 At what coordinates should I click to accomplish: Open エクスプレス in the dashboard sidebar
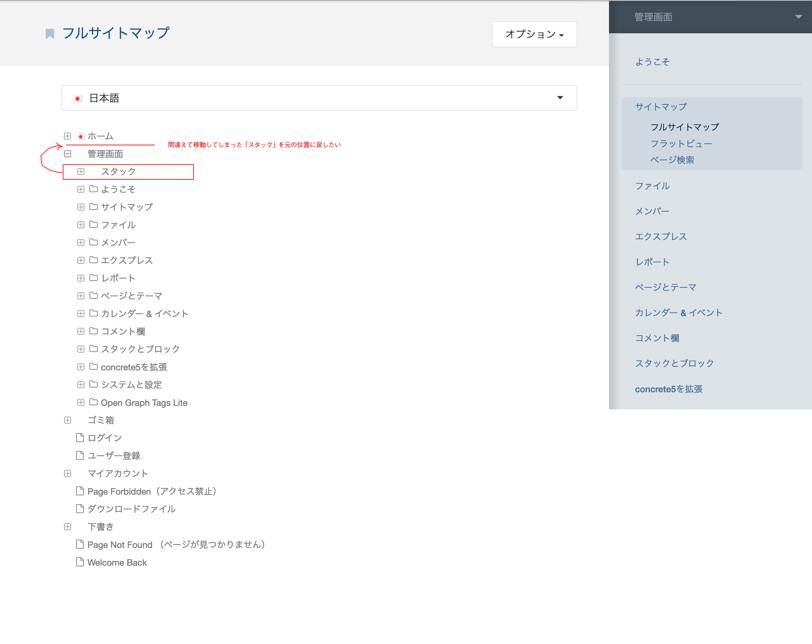pyautogui.click(x=661, y=237)
